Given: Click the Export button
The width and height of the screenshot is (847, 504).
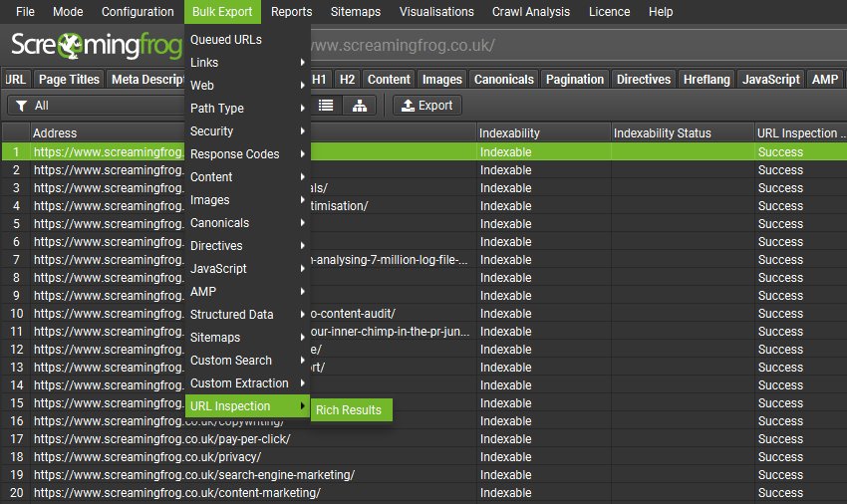Looking at the screenshot, I should [427, 105].
